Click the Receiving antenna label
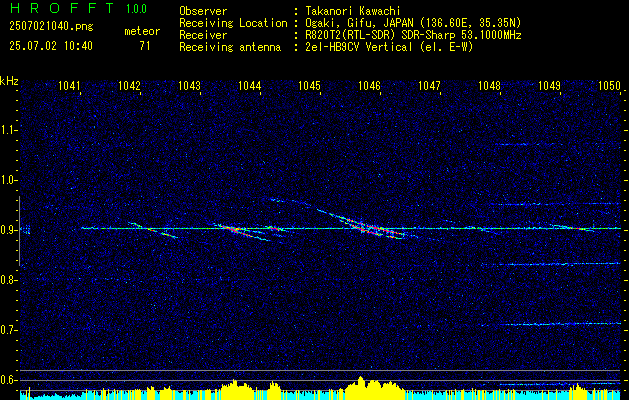 coord(230,47)
